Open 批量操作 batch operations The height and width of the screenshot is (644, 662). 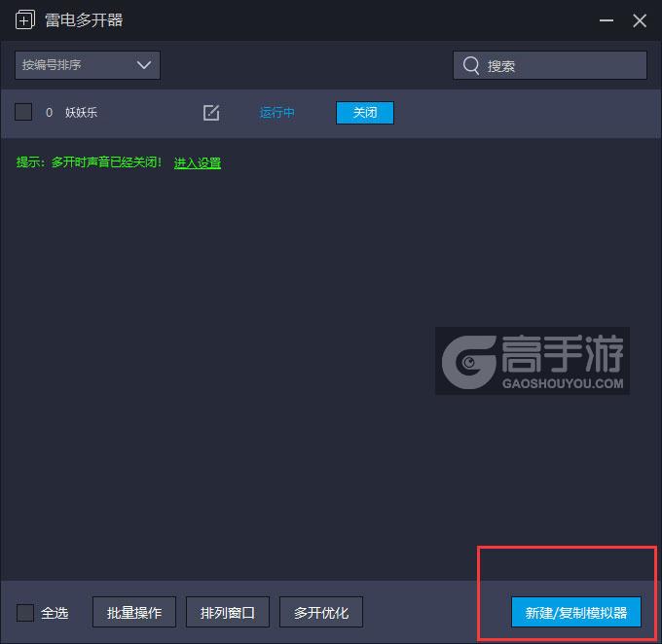[134, 612]
